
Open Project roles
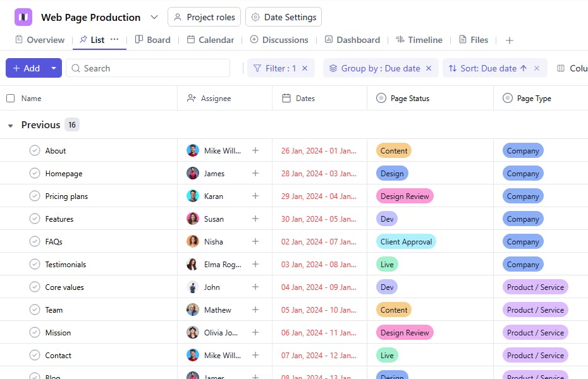(204, 17)
